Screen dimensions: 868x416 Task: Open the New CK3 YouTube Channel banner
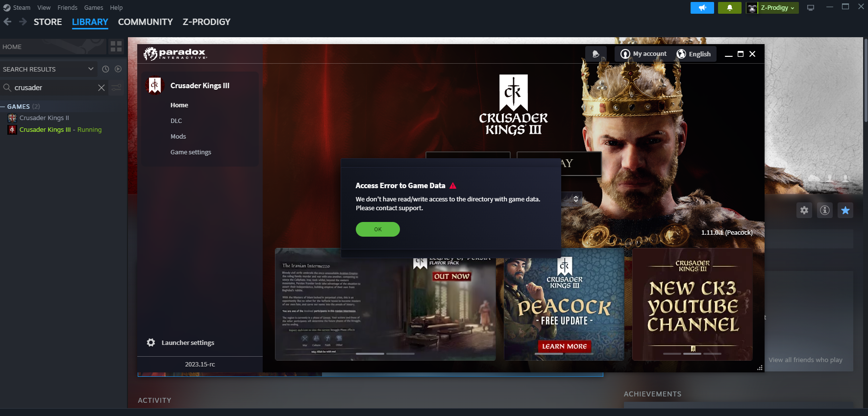692,304
